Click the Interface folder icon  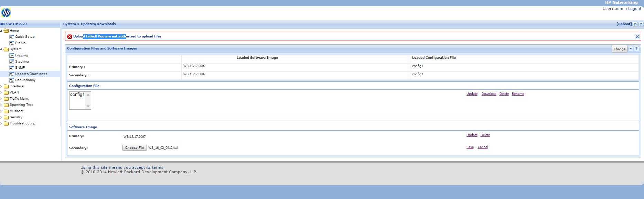point(6,86)
